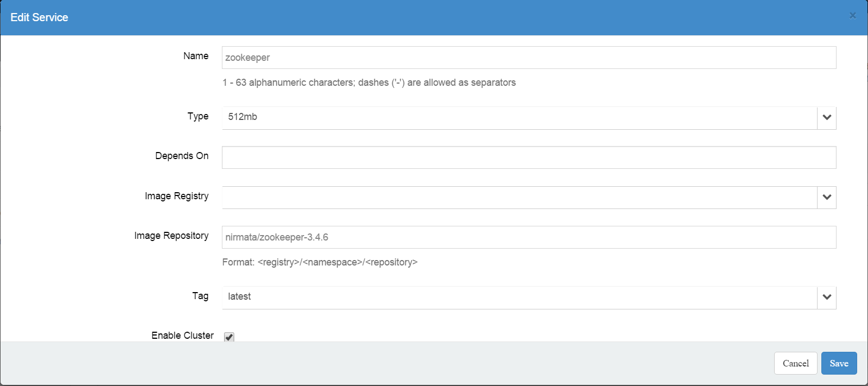Click the Save button
This screenshot has width=868, height=386.
(839, 363)
